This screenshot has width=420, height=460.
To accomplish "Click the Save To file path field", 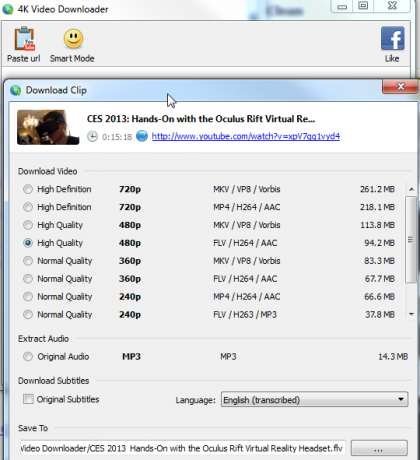I will point(182,448).
